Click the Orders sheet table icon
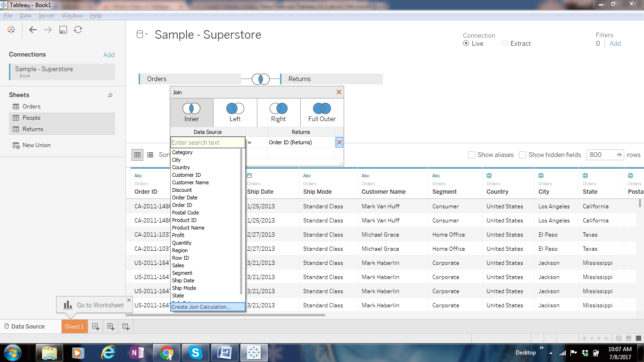Image resolution: width=644 pixels, height=362 pixels. (16, 107)
